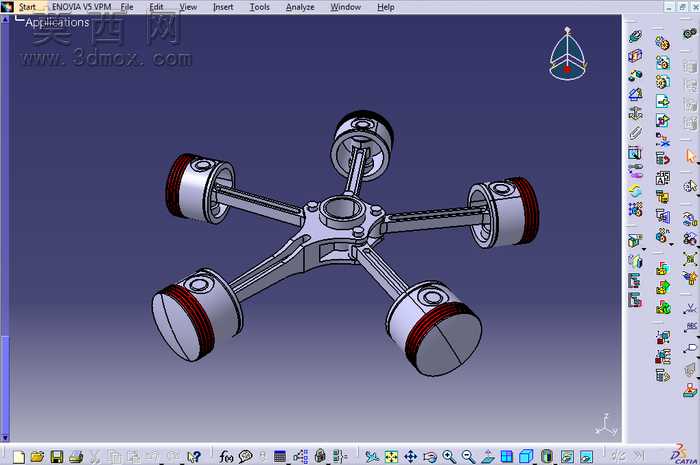Activate the Rotate view tool
Image resolution: width=700 pixels, height=465 pixels.
429,456
